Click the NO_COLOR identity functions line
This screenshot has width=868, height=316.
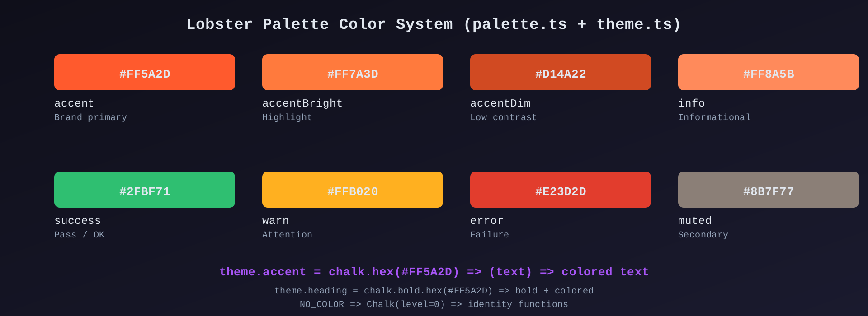434,304
